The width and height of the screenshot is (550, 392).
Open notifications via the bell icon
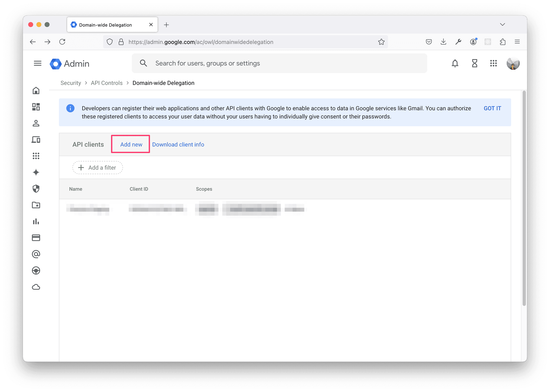pyautogui.click(x=455, y=63)
